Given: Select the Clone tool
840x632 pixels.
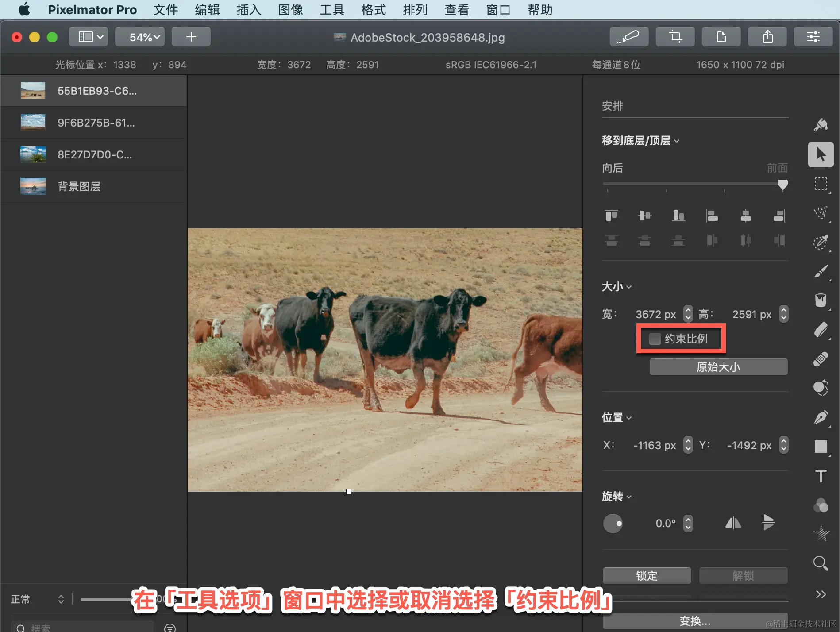Looking at the screenshot, I should (x=821, y=388).
